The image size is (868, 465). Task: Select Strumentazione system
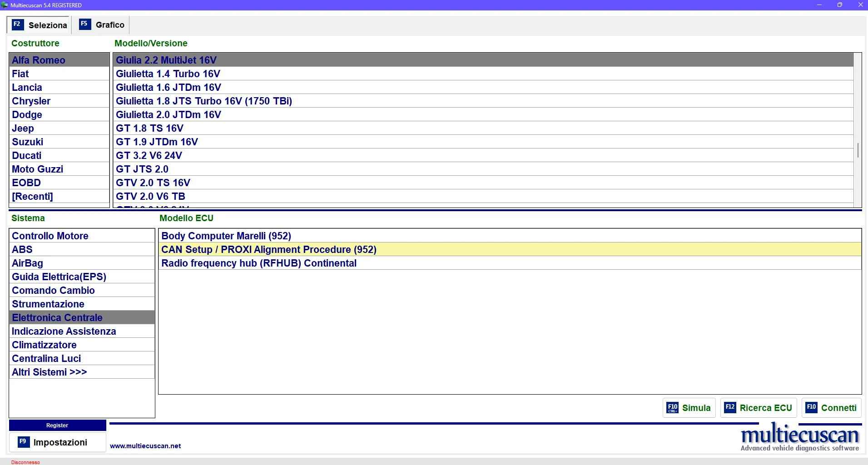(82, 304)
